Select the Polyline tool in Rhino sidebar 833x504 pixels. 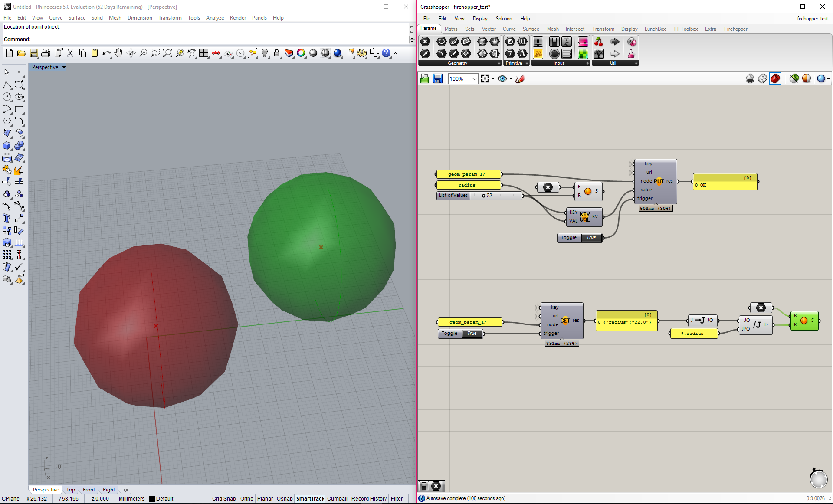(7, 85)
